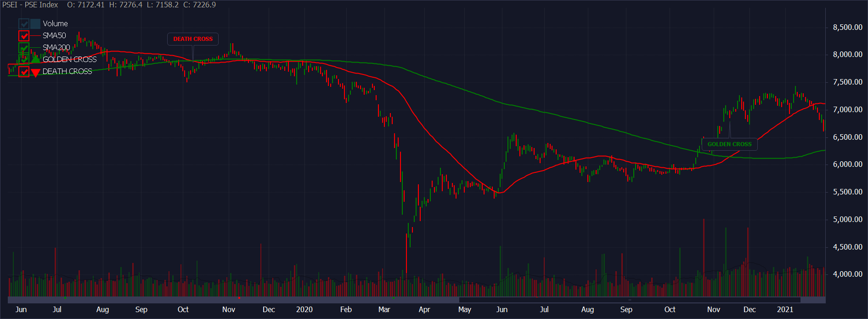Image resolution: width=868 pixels, height=319 pixels.
Task: Uncheck the SMA200 checkbox
Action: (x=24, y=47)
